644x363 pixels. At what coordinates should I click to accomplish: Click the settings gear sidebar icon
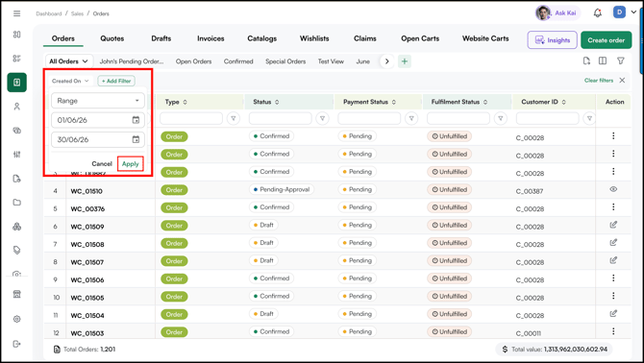coord(17,319)
